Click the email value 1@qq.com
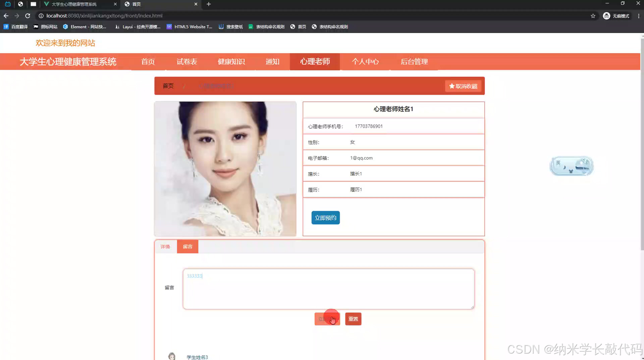Screen dimensions: 644x360 tap(361, 158)
